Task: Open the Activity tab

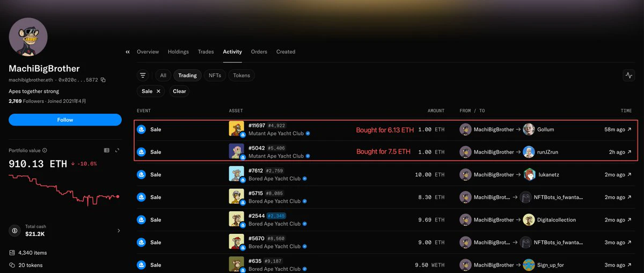Action: (x=232, y=52)
